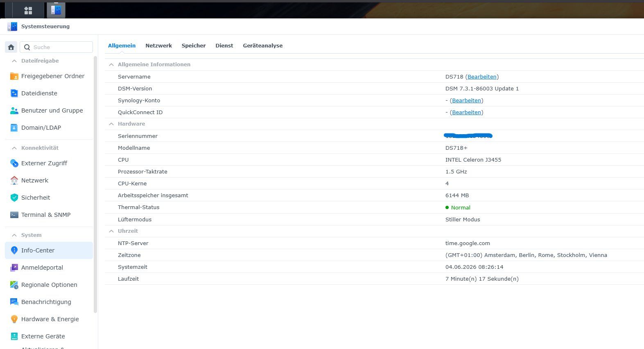Click into the Suche search field
This screenshot has height=349, width=644.
[x=56, y=47]
